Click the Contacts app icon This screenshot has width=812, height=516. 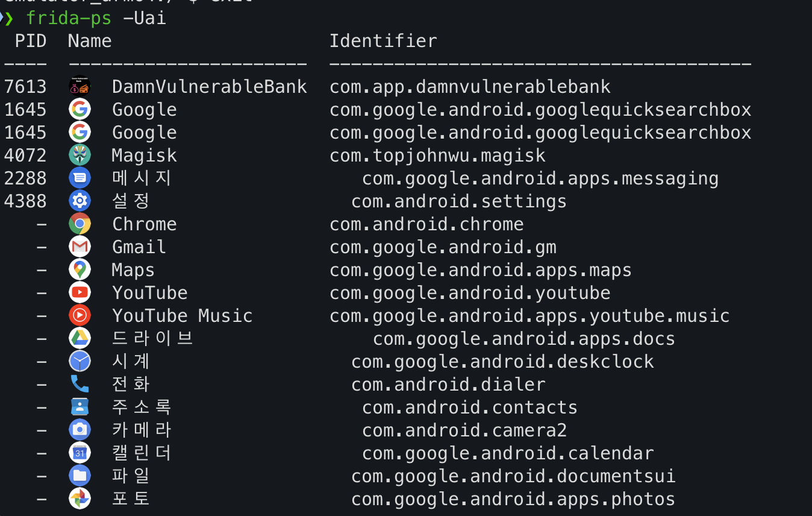click(x=80, y=407)
